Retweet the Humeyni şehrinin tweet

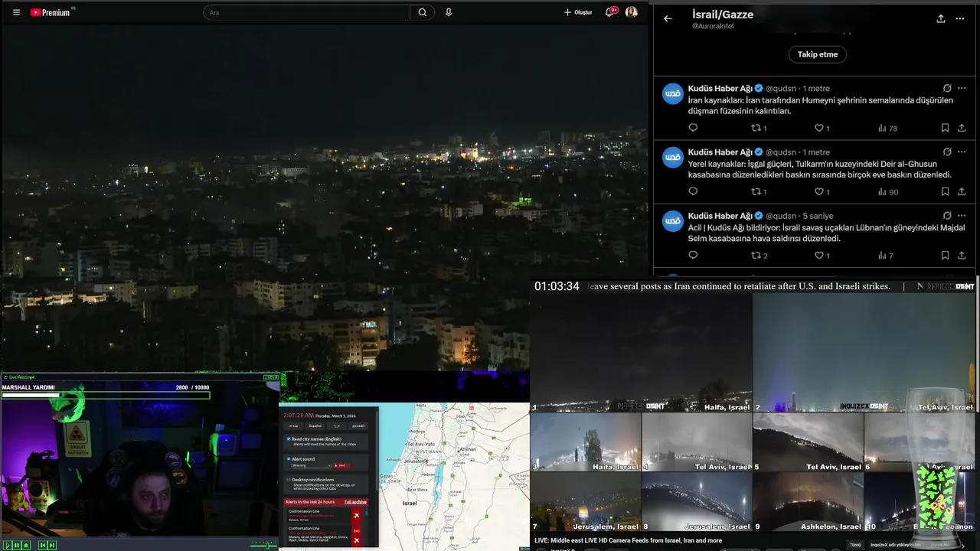(x=759, y=128)
